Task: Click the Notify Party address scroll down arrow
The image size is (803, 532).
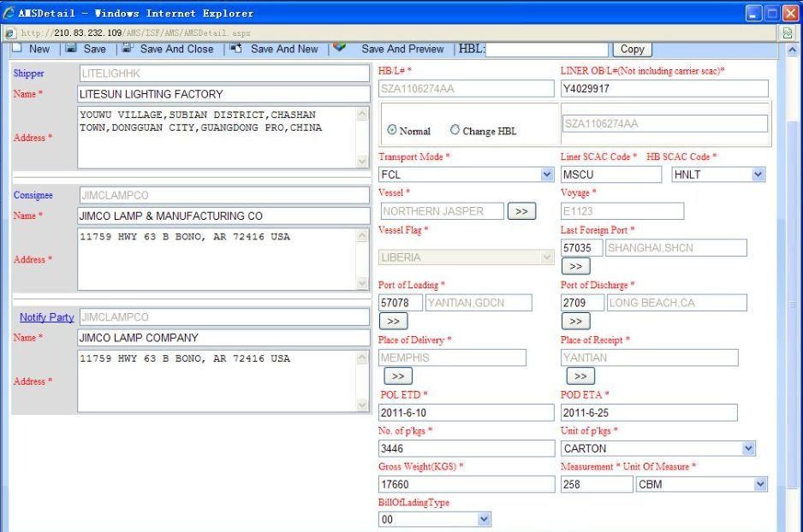Action: click(362, 405)
